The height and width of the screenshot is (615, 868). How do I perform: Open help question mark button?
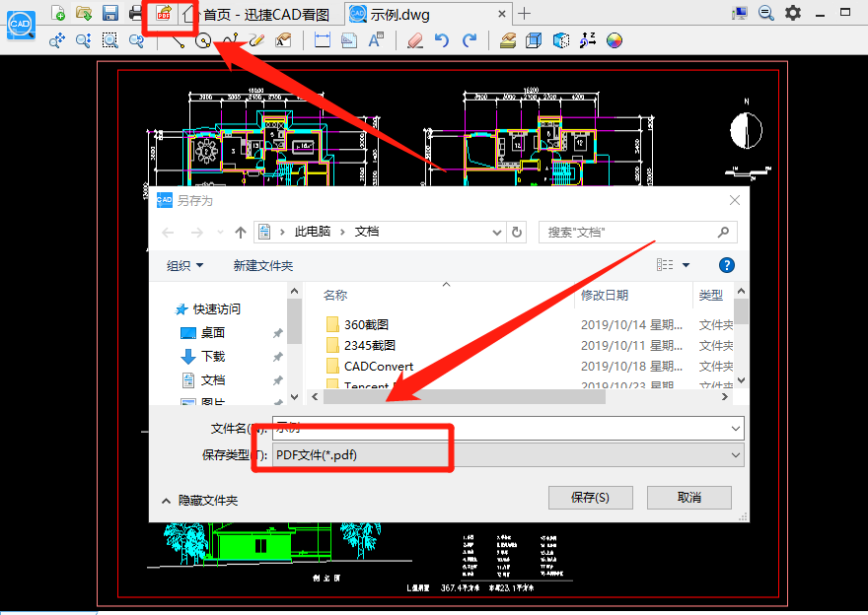coord(726,265)
